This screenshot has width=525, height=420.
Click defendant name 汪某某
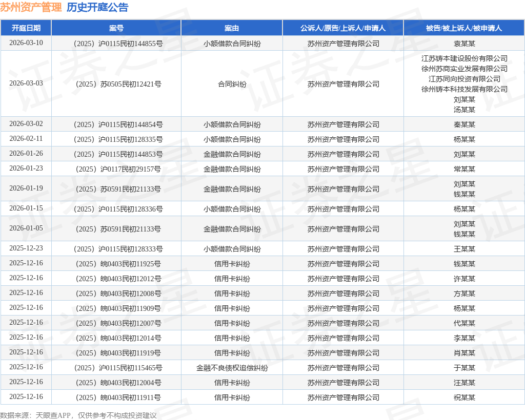tap(465, 383)
